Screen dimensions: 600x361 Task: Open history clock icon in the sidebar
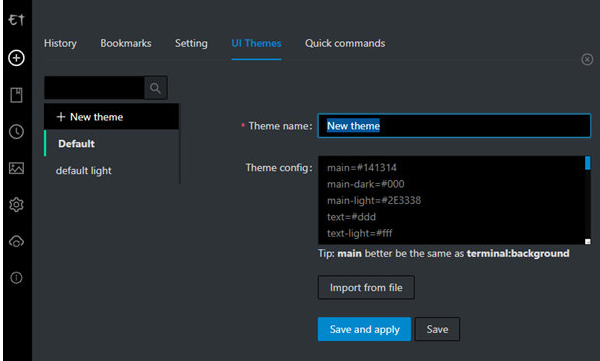tap(16, 132)
